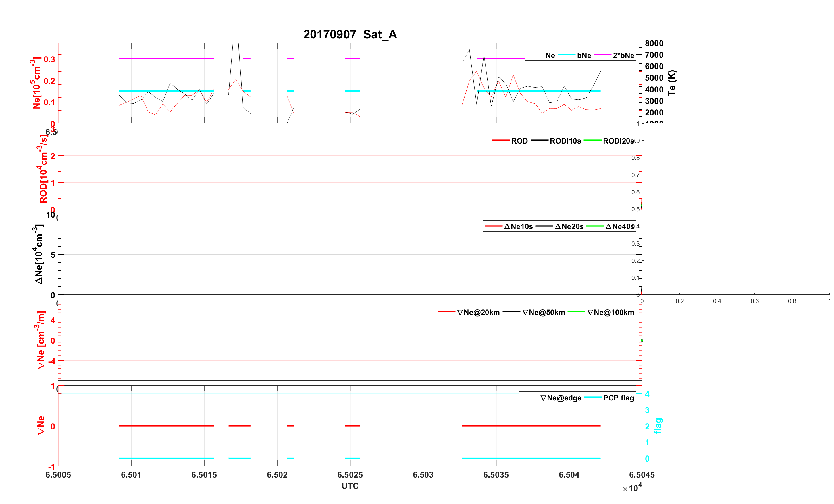Viewport: 834px width, 504px height.
Task: Click the ΔNe10s legend entry
Action: pos(518,227)
